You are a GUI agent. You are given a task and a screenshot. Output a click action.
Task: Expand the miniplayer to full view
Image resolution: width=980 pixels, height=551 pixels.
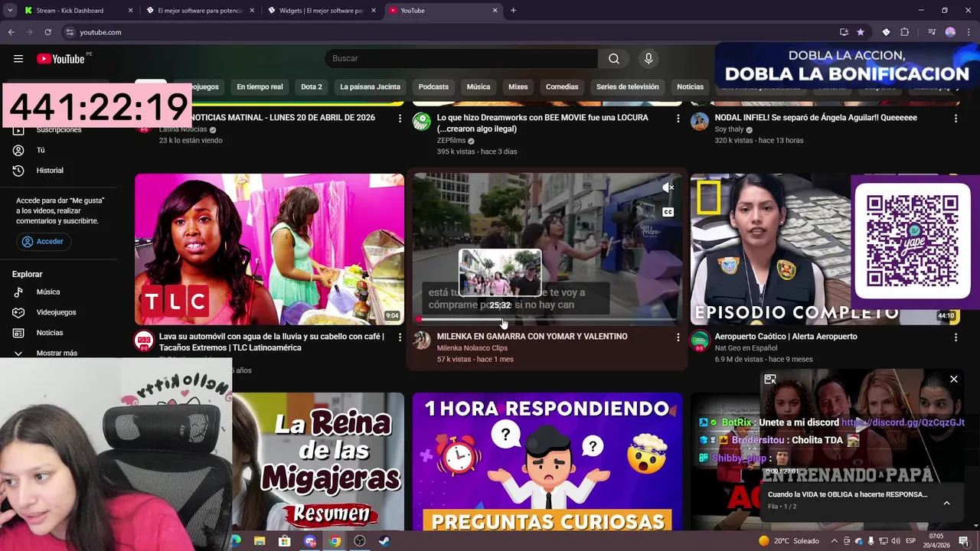point(770,380)
